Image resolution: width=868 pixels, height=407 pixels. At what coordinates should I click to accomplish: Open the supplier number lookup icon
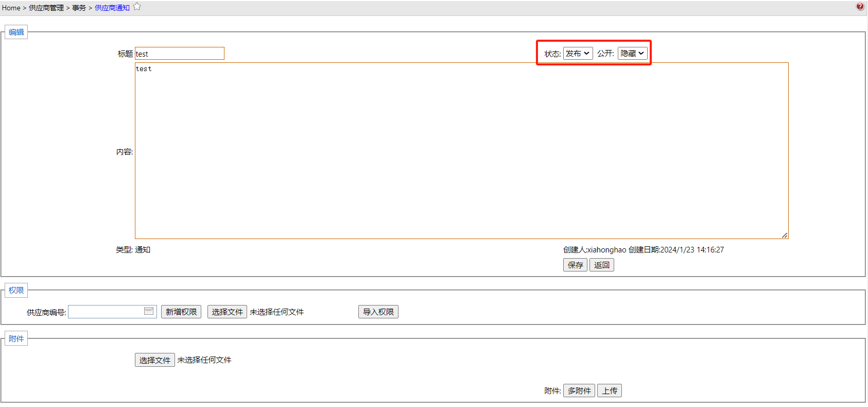click(149, 311)
